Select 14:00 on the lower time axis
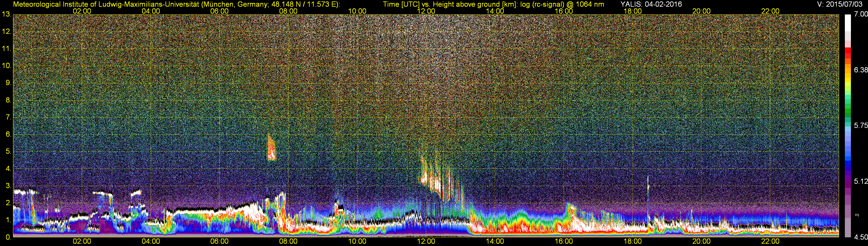The width and height of the screenshot is (868, 246). [x=495, y=242]
